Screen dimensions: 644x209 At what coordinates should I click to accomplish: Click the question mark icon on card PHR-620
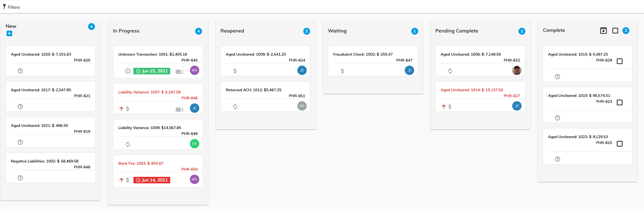pos(20,71)
